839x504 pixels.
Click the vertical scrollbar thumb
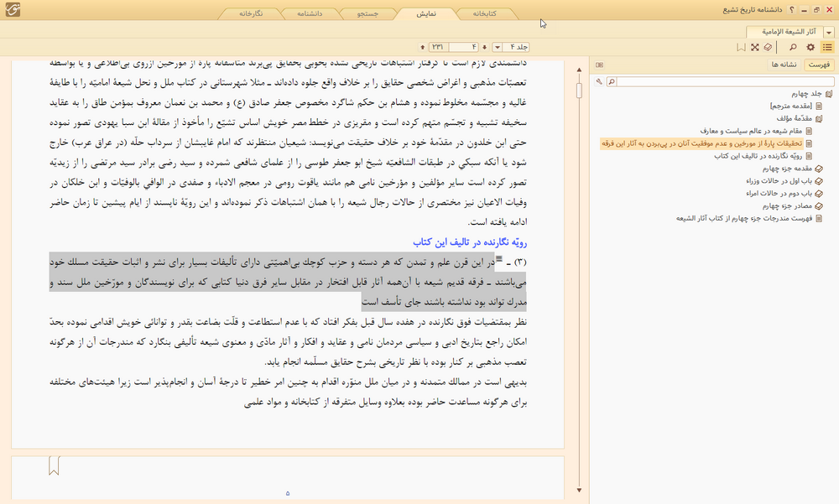click(x=579, y=90)
